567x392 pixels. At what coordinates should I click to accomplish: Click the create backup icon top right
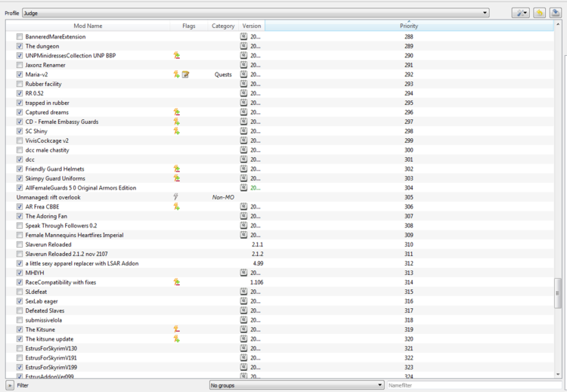pos(556,13)
